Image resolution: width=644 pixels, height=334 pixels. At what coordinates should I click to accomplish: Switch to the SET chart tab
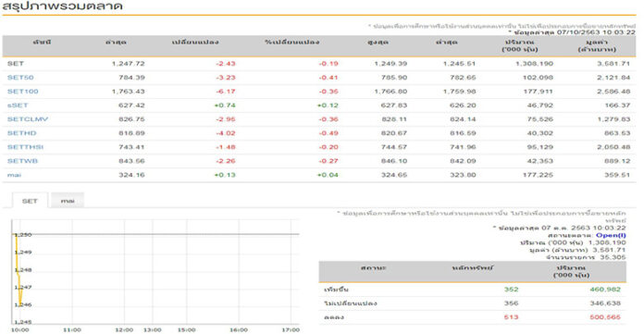(x=30, y=201)
